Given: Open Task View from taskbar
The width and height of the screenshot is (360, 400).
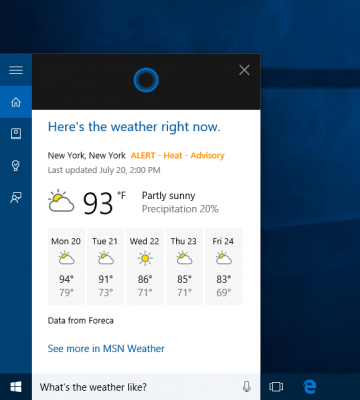Looking at the screenshot, I should [276, 387].
